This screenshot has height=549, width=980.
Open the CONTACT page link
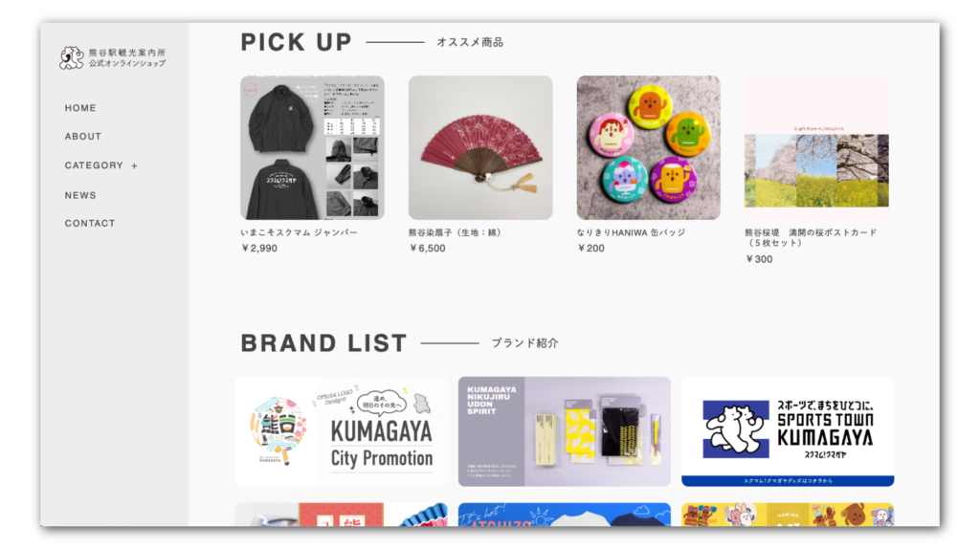click(x=90, y=223)
